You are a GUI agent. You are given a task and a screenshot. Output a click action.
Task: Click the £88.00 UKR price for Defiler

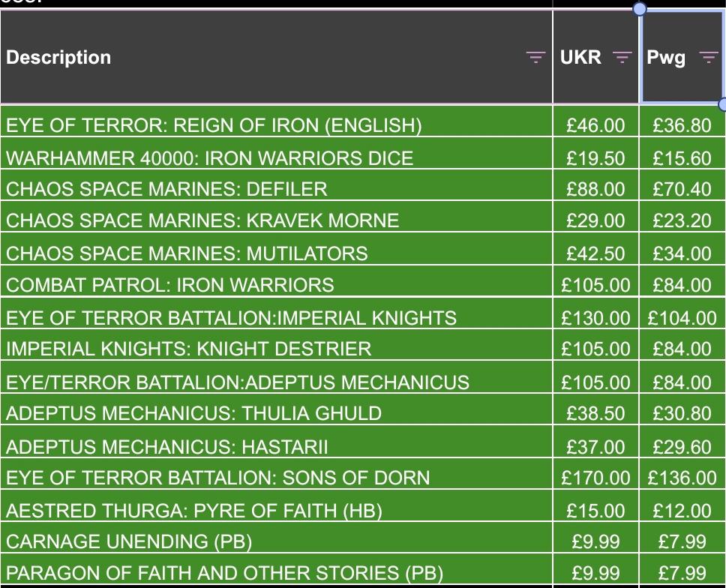[595, 189]
